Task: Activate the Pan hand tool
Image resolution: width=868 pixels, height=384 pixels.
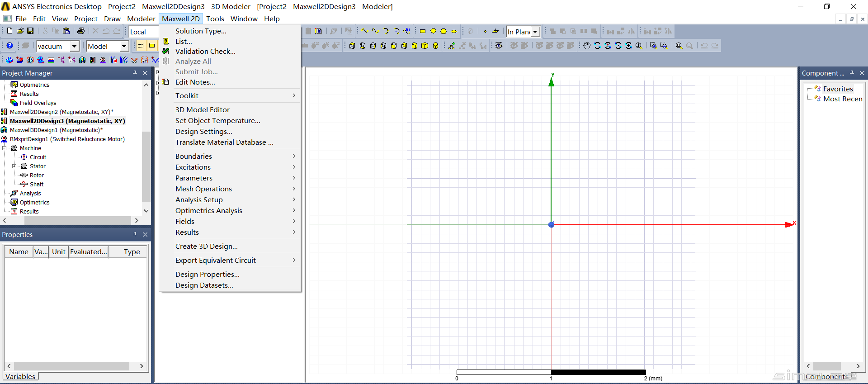Action: (x=587, y=45)
